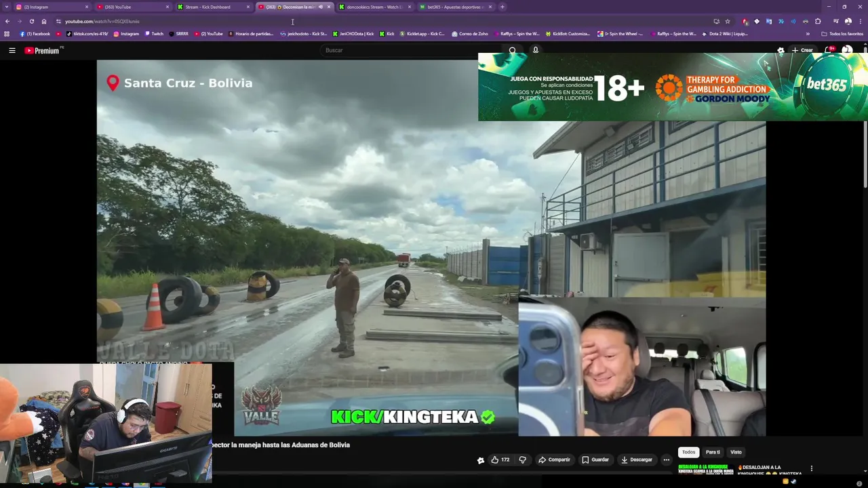Open the site information icon in address bar
Screen dimensions: 868x488
(x=58, y=21)
